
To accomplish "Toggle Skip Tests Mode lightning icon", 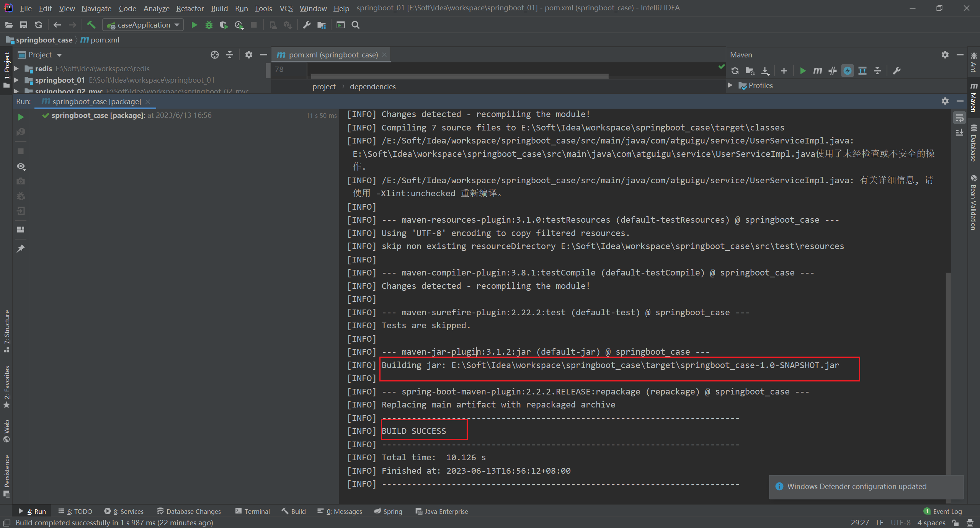I will click(848, 71).
